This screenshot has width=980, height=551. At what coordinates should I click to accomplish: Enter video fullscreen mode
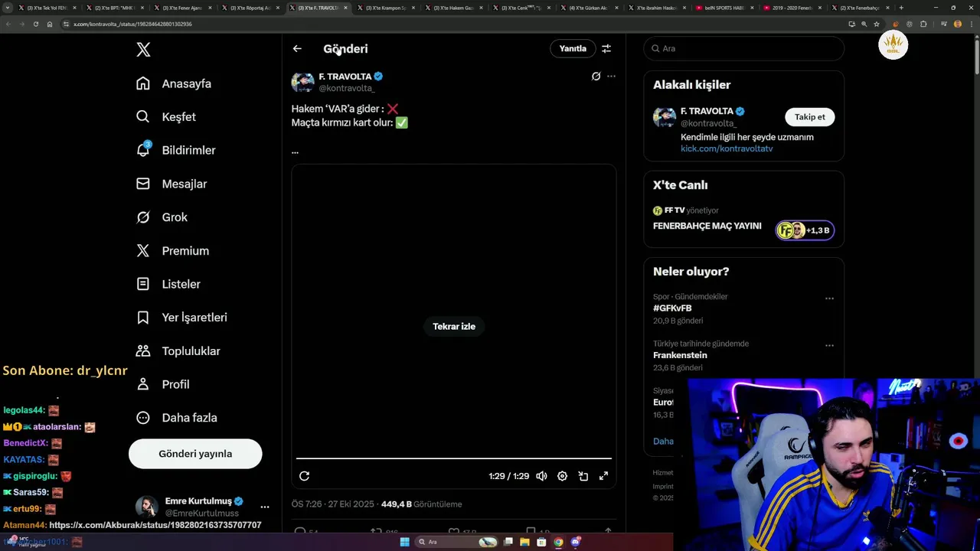point(603,476)
